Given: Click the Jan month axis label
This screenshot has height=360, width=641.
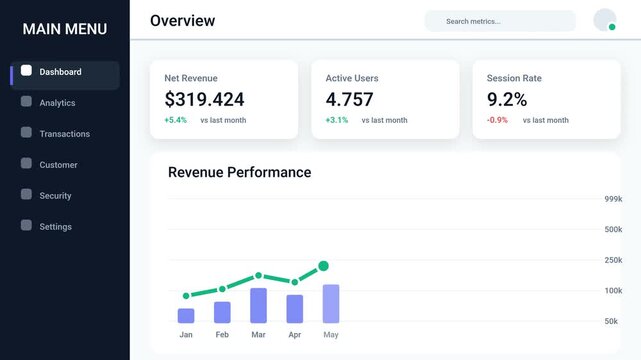Looking at the screenshot, I should pyautogui.click(x=186, y=335).
